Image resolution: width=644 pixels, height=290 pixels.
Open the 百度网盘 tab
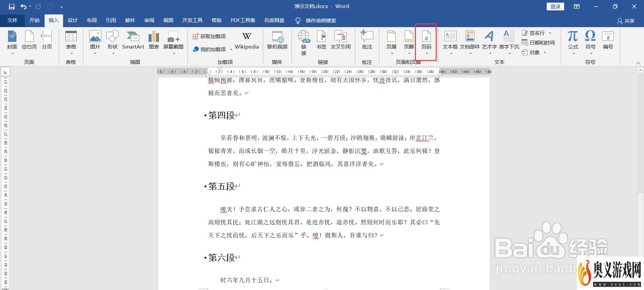pos(274,20)
